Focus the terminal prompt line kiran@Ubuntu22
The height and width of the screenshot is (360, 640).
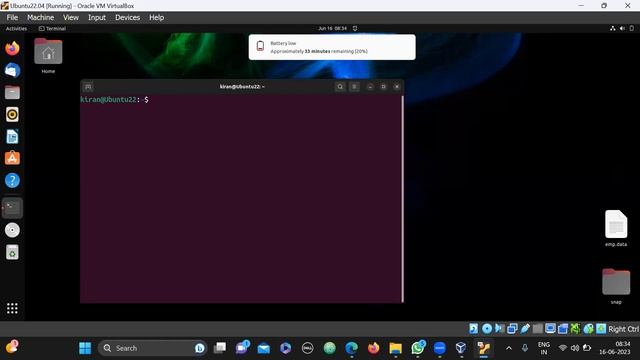pyautogui.click(x=115, y=100)
